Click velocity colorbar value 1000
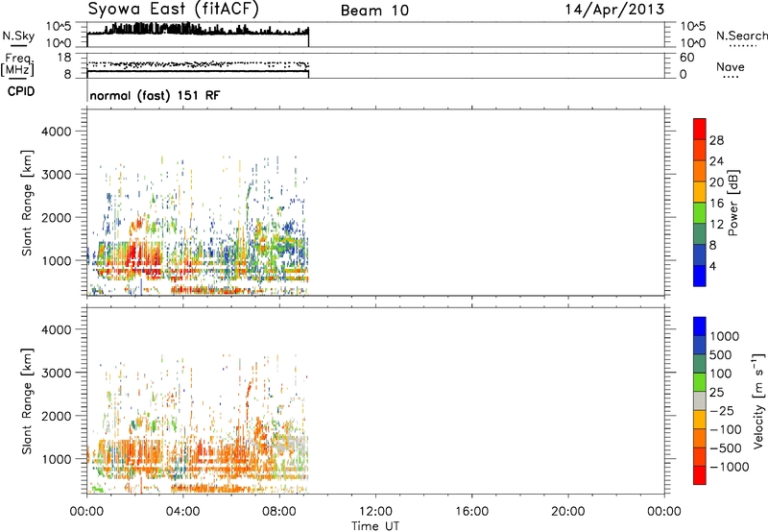 724,336
